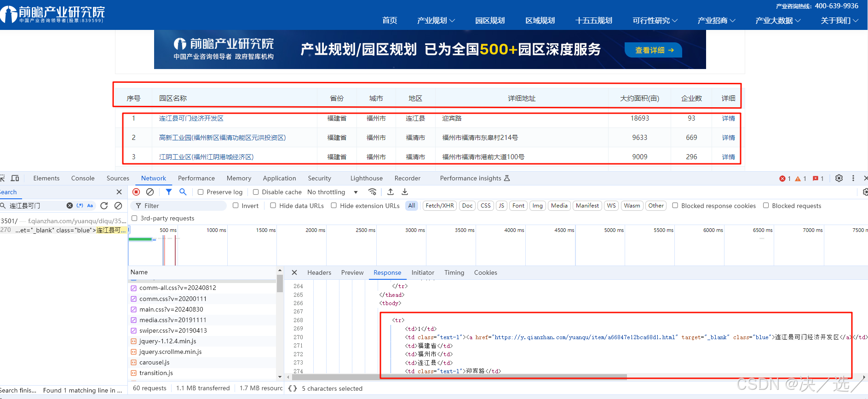Clear the search input text

(x=69, y=206)
